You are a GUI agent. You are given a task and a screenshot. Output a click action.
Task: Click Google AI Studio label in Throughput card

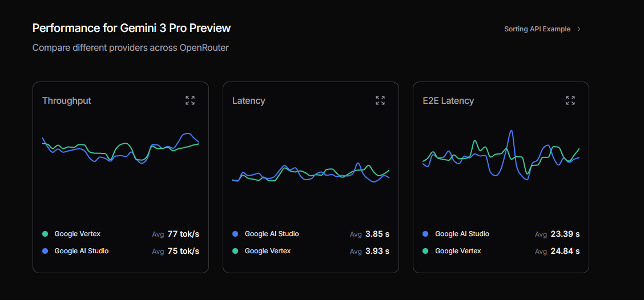click(x=81, y=251)
